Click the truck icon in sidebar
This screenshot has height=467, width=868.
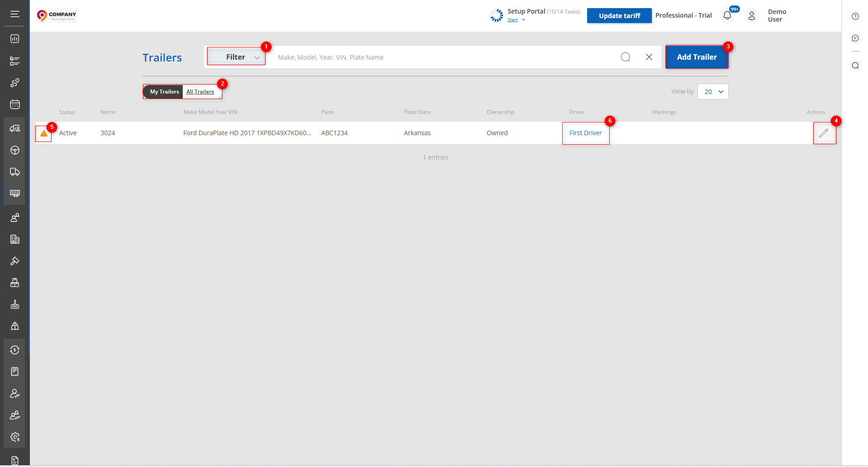pos(15,172)
